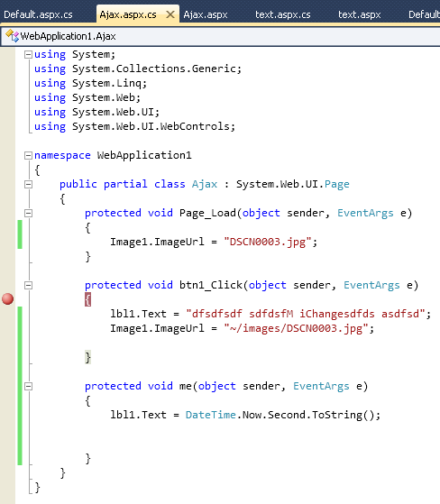Click the DateTime type in me method

[x=211, y=415]
